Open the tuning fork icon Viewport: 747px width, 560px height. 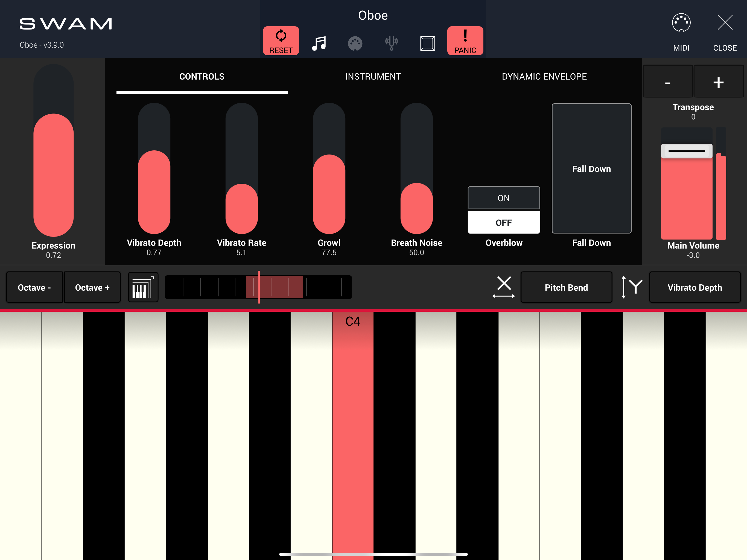tap(391, 43)
